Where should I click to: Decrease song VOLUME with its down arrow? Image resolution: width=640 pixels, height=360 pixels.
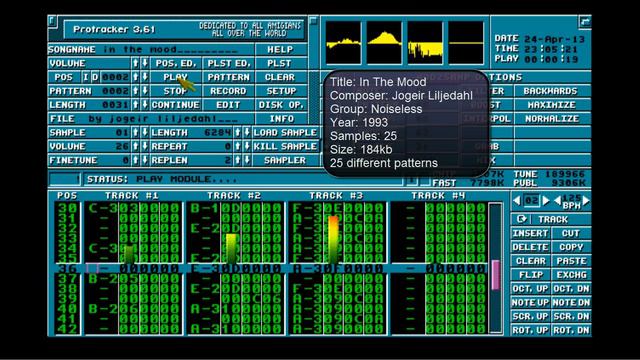[x=145, y=63]
